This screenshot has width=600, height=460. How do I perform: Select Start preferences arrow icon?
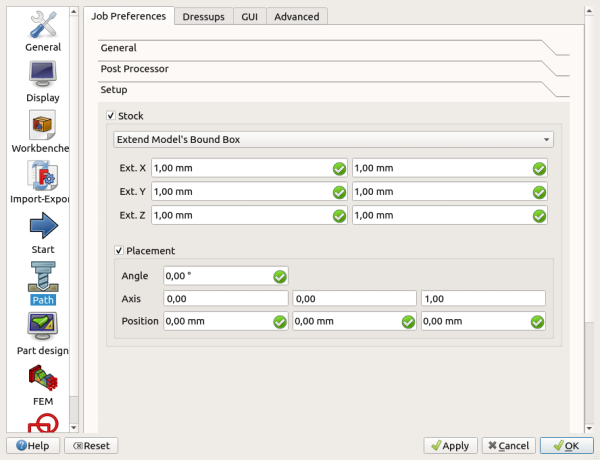click(x=44, y=226)
